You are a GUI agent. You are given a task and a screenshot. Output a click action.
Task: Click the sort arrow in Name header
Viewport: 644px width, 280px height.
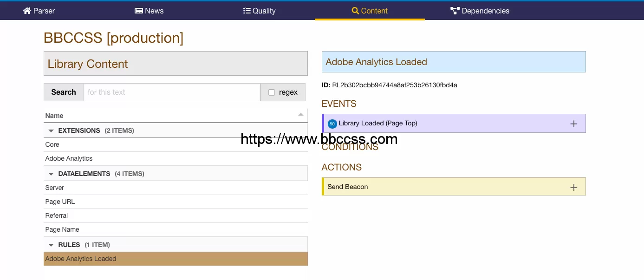301,114
